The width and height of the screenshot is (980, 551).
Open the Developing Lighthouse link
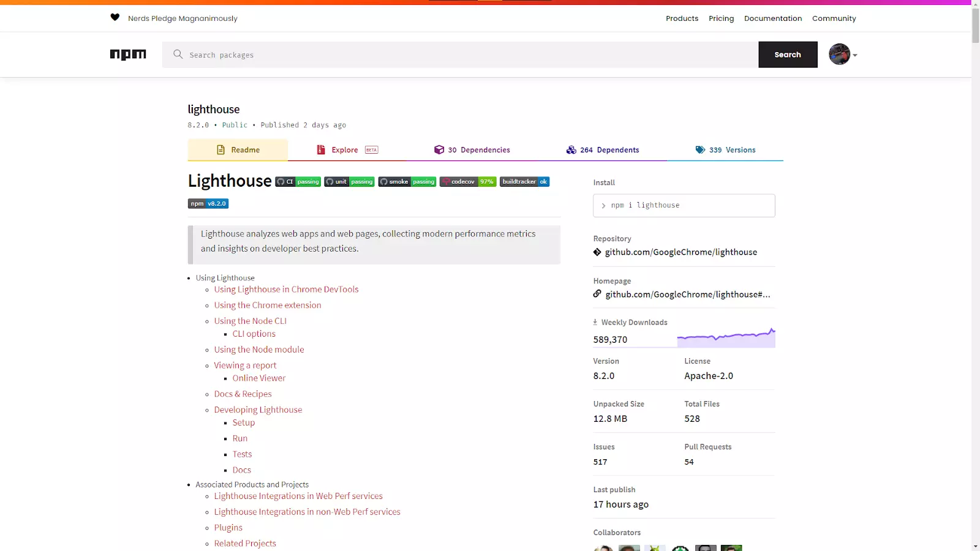(258, 411)
